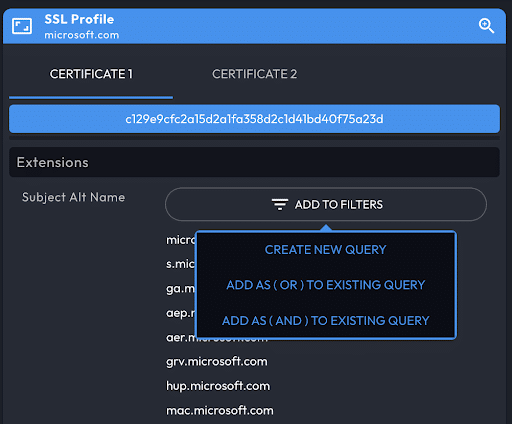Image resolution: width=512 pixels, height=424 pixels.
Task: Choose Add as (AND) to Existing Query
Action: (326, 321)
